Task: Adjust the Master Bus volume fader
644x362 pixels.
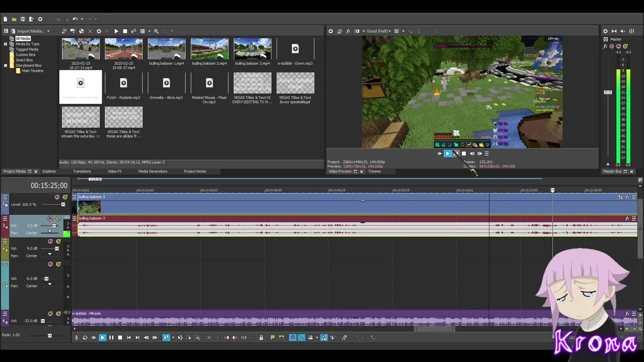Action: click(x=608, y=93)
